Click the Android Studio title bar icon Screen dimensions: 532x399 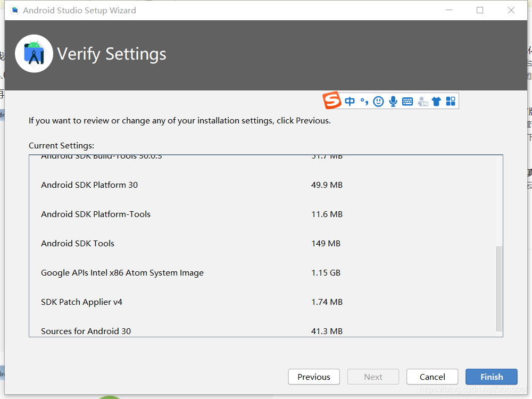(15, 11)
